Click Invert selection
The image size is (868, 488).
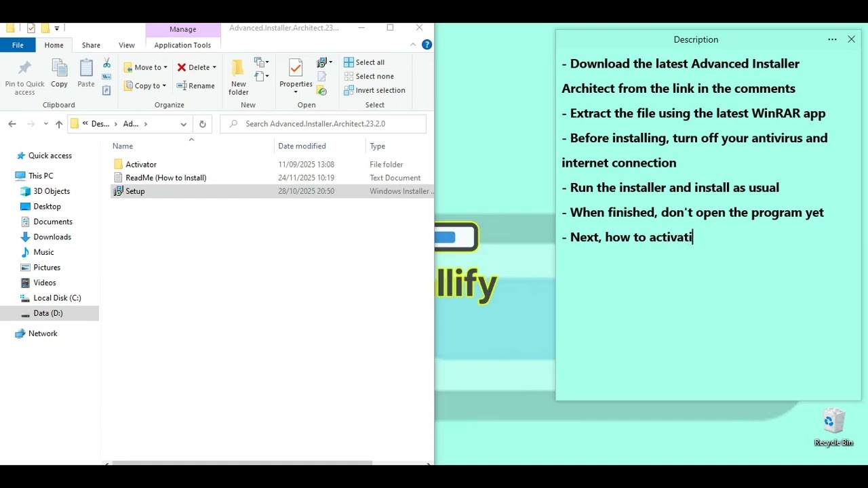[x=374, y=90]
